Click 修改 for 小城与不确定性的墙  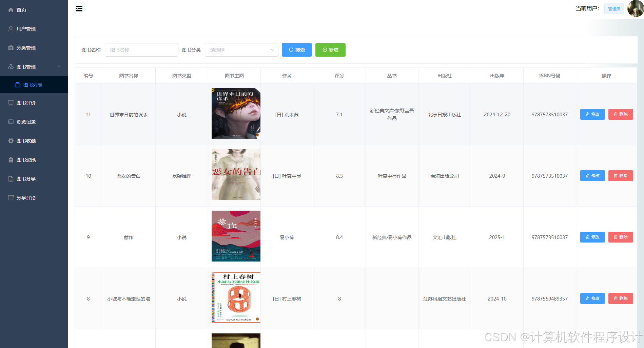(592, 298)
